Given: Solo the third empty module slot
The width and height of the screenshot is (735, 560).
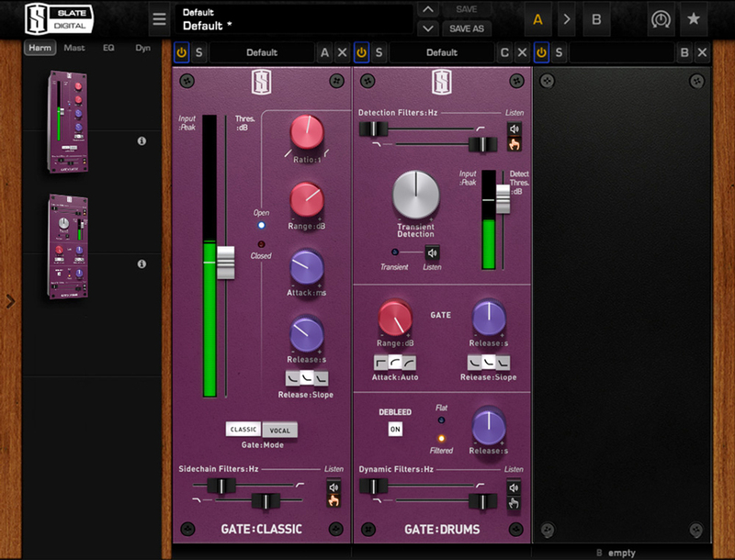Looking at the screenshot, I should coord(559,52).
